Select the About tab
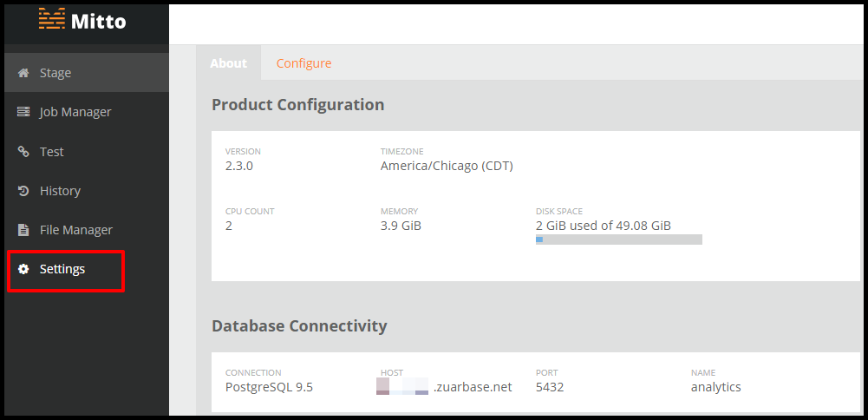Viewport: 868px width, 420px height. coord(228,63)
